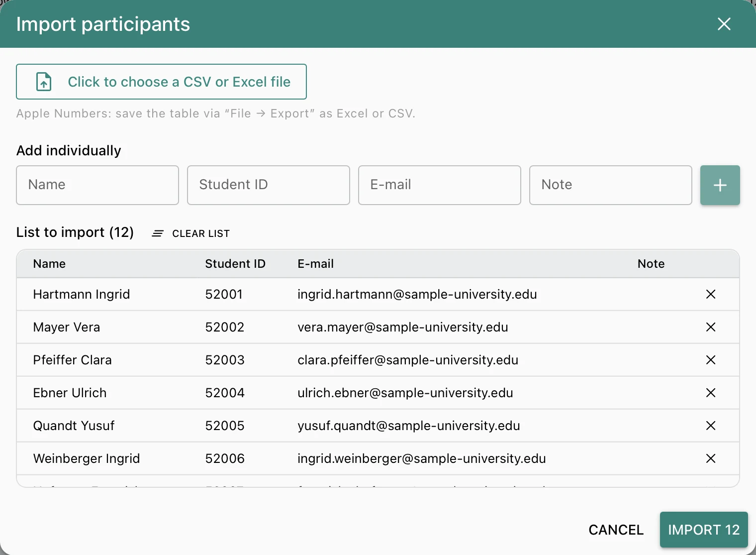Click the Note column header
This screenshot has height=555, width=756.
pos(651,264)
